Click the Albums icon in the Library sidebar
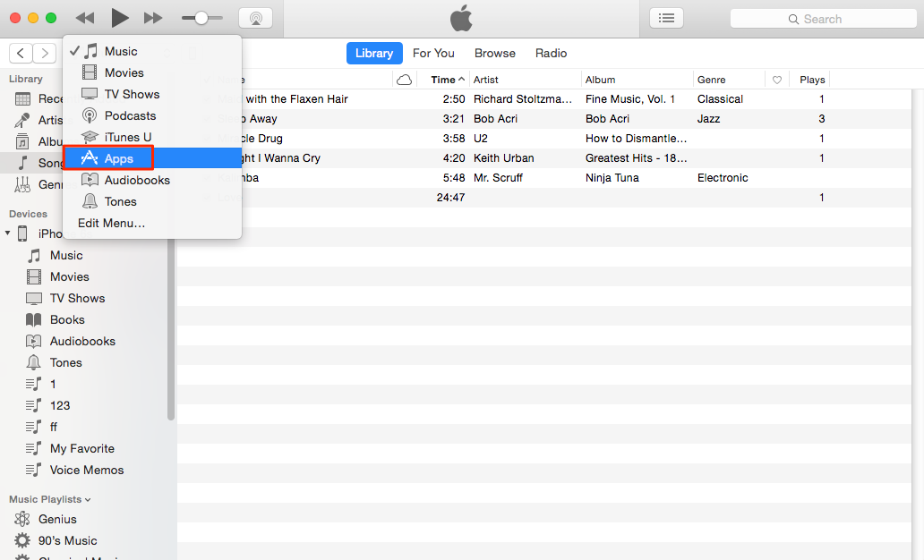The width and height of the screenshot is (924, 560). 22,142
